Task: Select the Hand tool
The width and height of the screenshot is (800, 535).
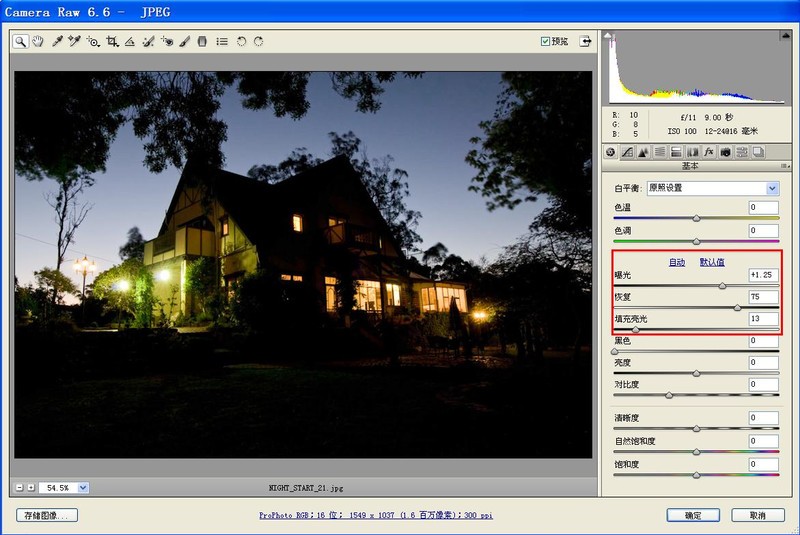Action: click(38, 41)
